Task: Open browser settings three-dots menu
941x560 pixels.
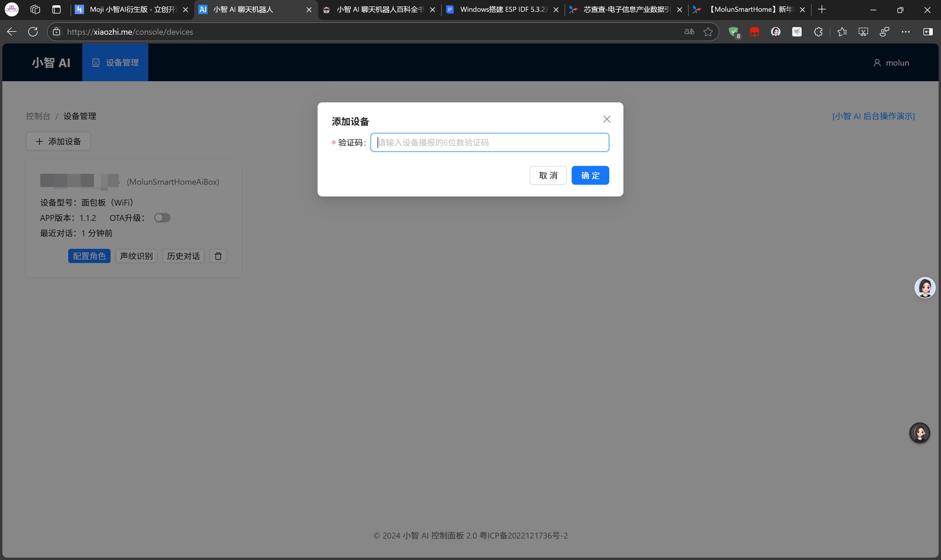Action: (905, 32)
